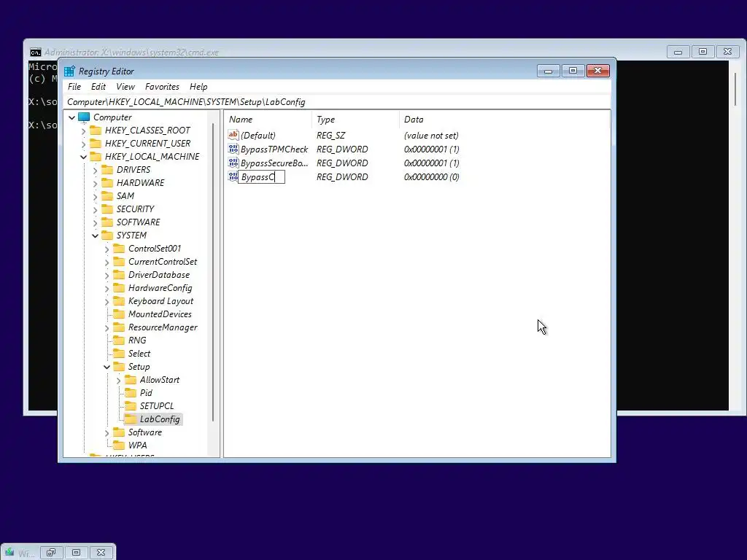Select the RNG folder icon

click(x=119, y=341)
